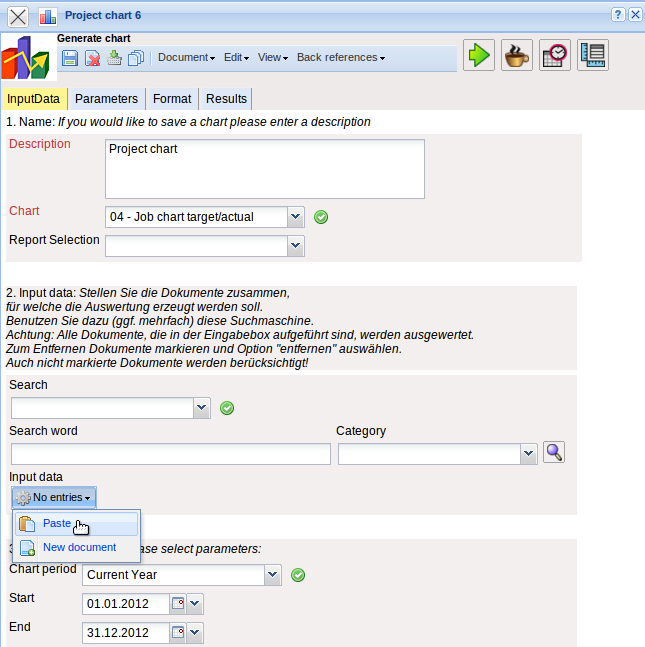645x647 pixels.
Task: Click the green checkmark next to Chart field
Action: (321, 217)
